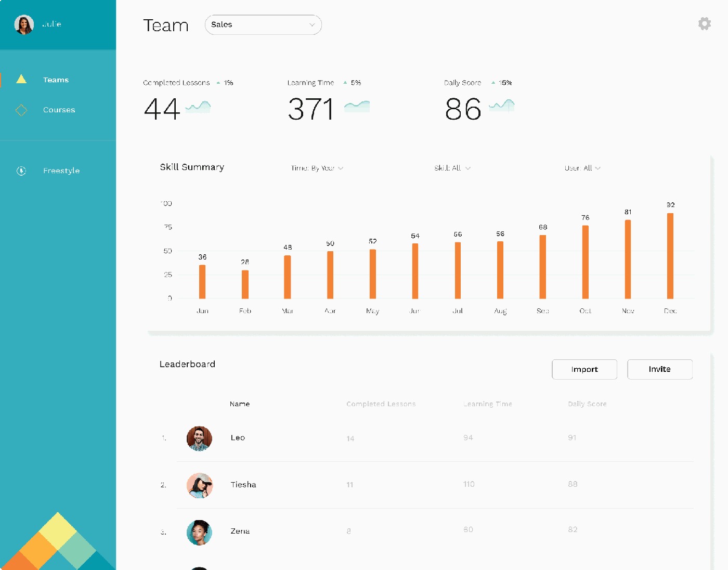Click Leo's learning time 94

tap(468, 437)
